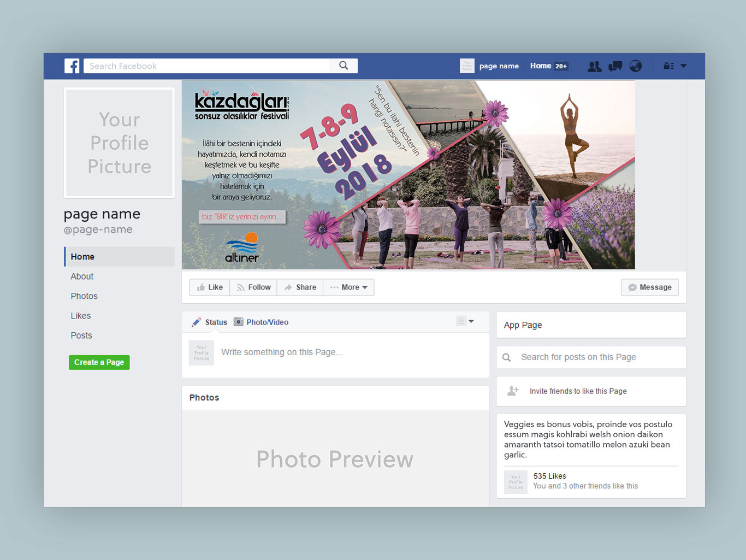Screen dimensions: 746x560
Task: Open Likes in the left sidebar
Action: (x=81, y=316)
